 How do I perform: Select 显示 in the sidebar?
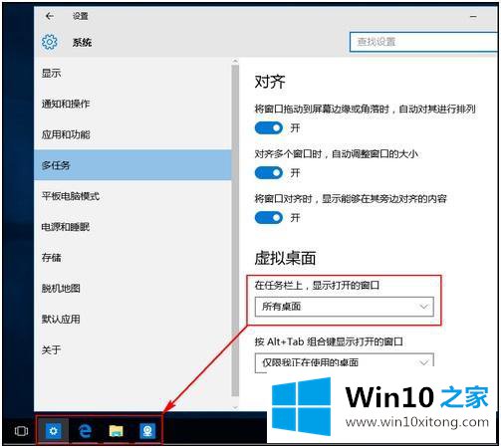[x=132, y=73]
